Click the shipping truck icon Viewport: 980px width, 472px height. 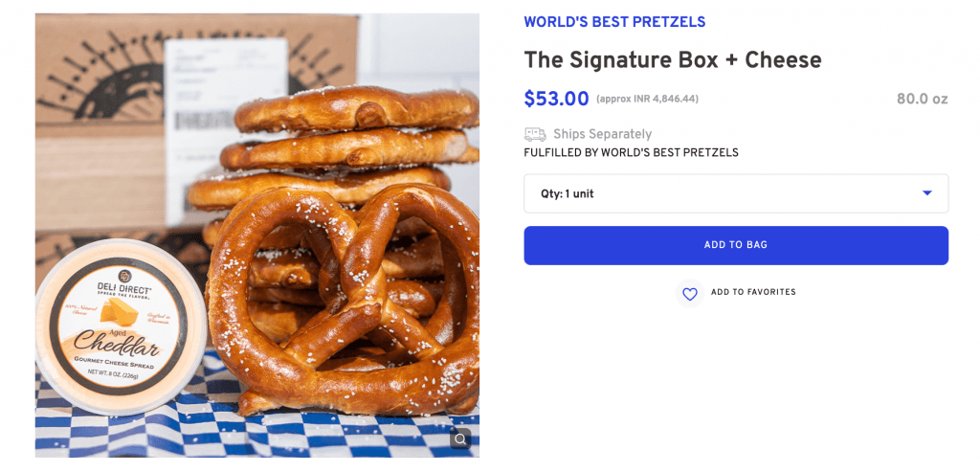pos(535,135)
